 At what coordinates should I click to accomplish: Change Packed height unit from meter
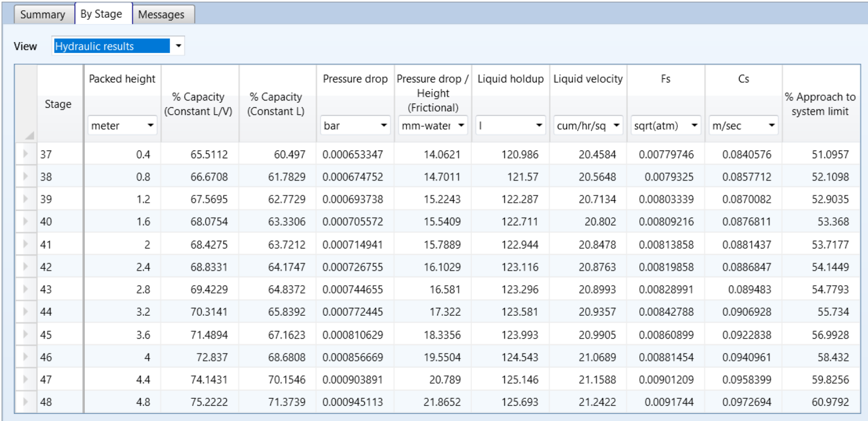[123, 126]
